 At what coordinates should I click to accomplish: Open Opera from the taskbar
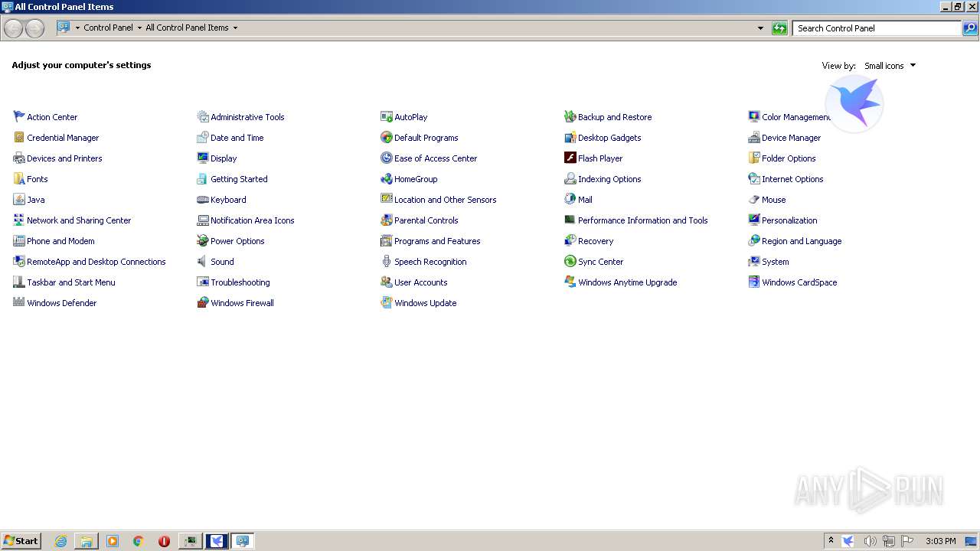(x=164, y=541)
